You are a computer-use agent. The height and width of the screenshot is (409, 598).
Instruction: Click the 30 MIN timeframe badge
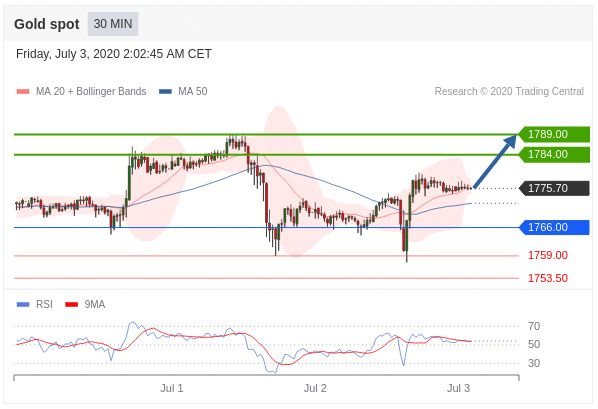pyautogui.click(x=113, y=24)
